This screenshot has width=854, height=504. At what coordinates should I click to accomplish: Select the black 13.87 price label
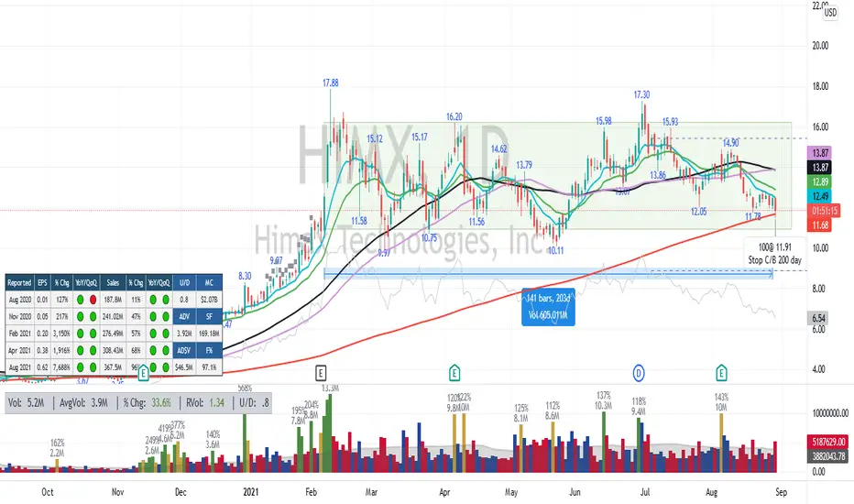pos(820,168)
